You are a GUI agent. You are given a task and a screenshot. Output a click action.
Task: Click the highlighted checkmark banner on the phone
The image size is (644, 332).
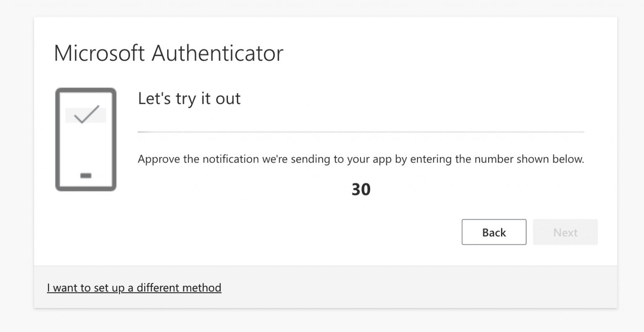coord(86,114)
